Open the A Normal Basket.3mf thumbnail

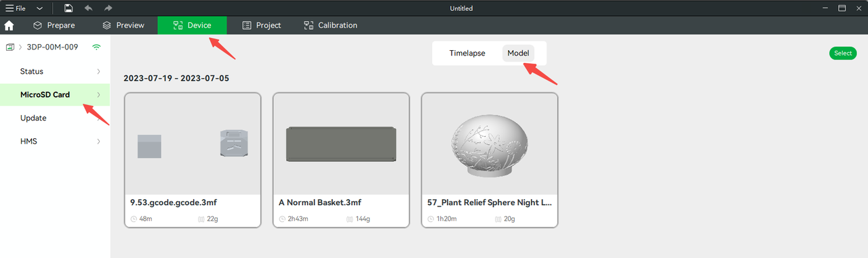(341, 144)
